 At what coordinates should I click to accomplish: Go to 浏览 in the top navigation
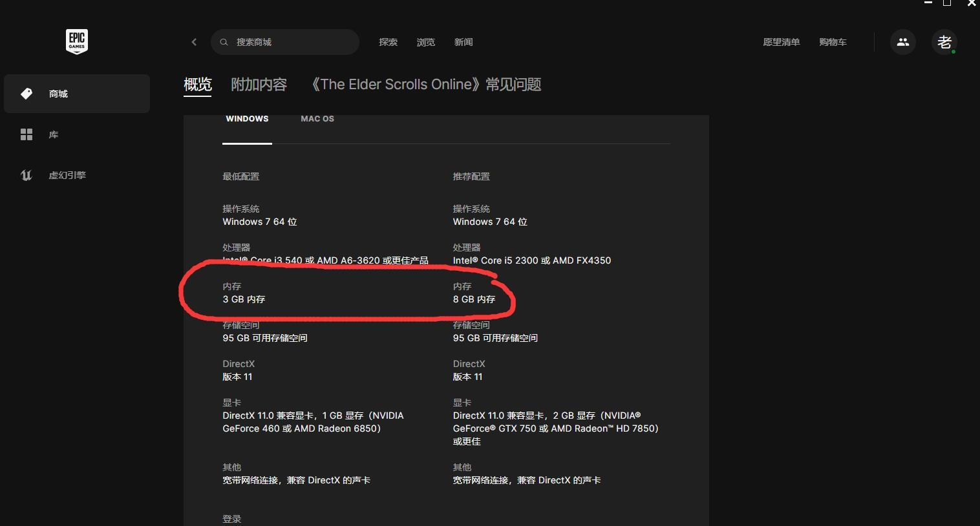425,42
